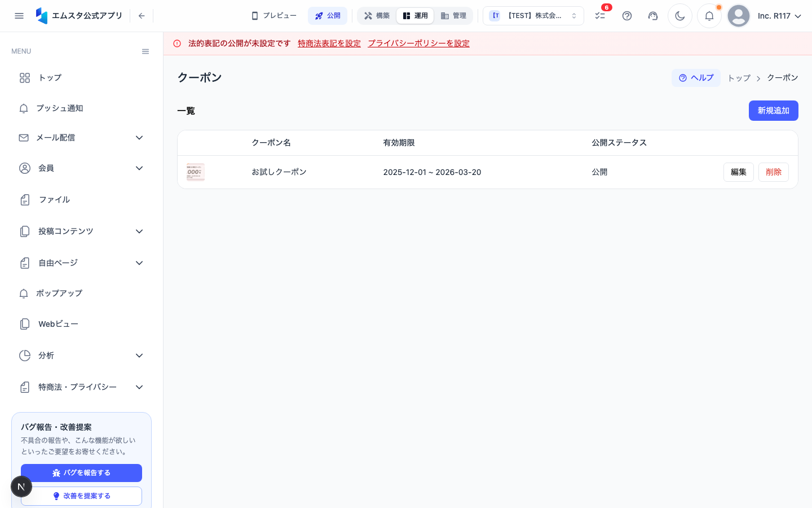Switch to the 運用 mode tab

coord(415,16)
